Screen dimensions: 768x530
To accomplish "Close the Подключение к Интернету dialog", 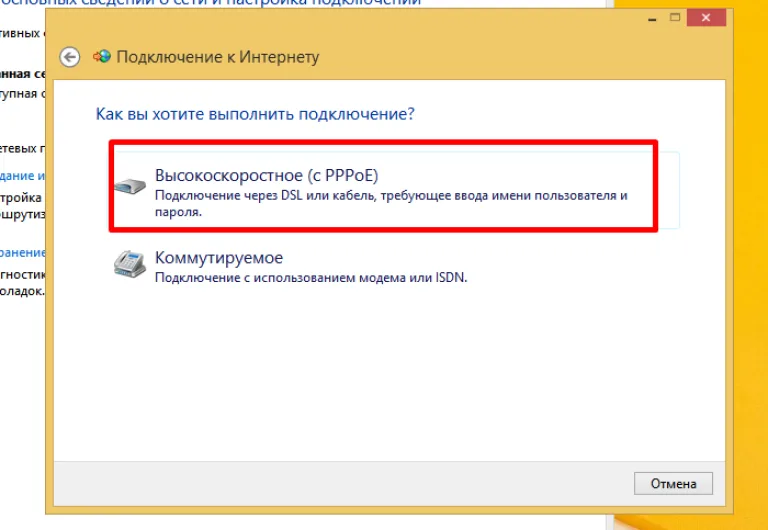I will (x=706, y=18).
